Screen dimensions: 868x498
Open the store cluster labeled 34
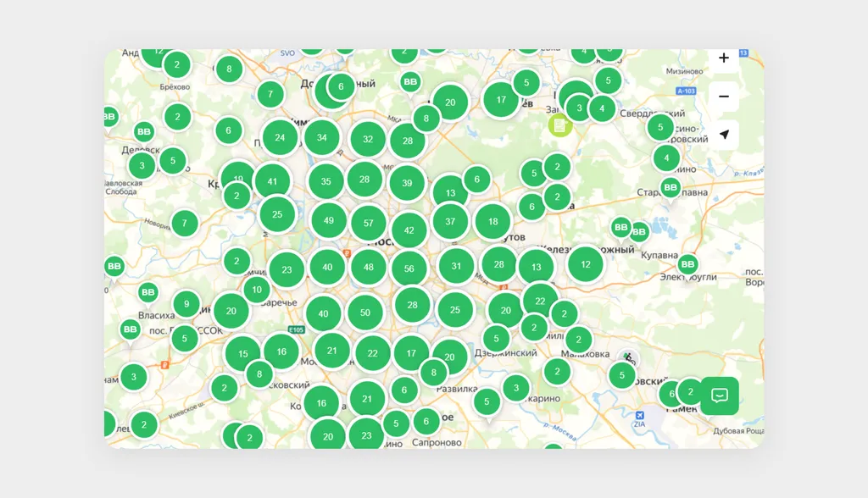pos(321,137)
